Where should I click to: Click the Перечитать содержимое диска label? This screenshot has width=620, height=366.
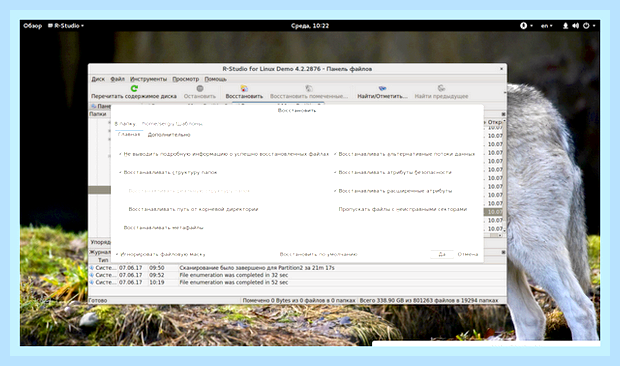click(134, 96)
